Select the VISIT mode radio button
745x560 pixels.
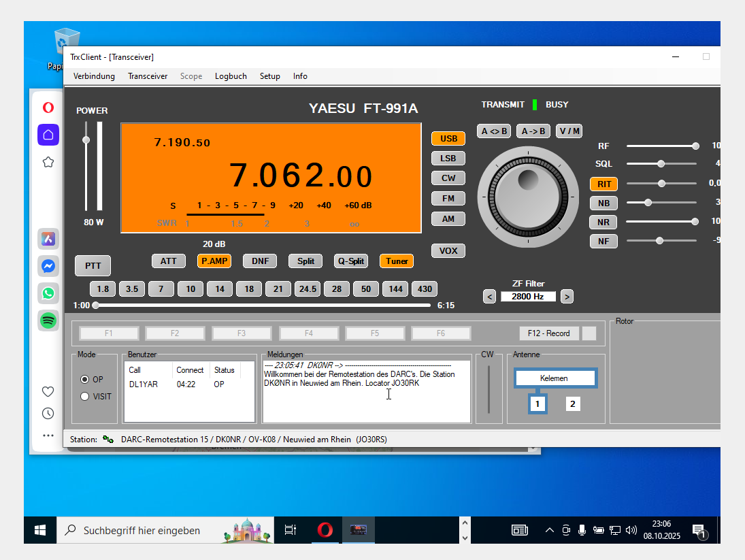[85, 396]
